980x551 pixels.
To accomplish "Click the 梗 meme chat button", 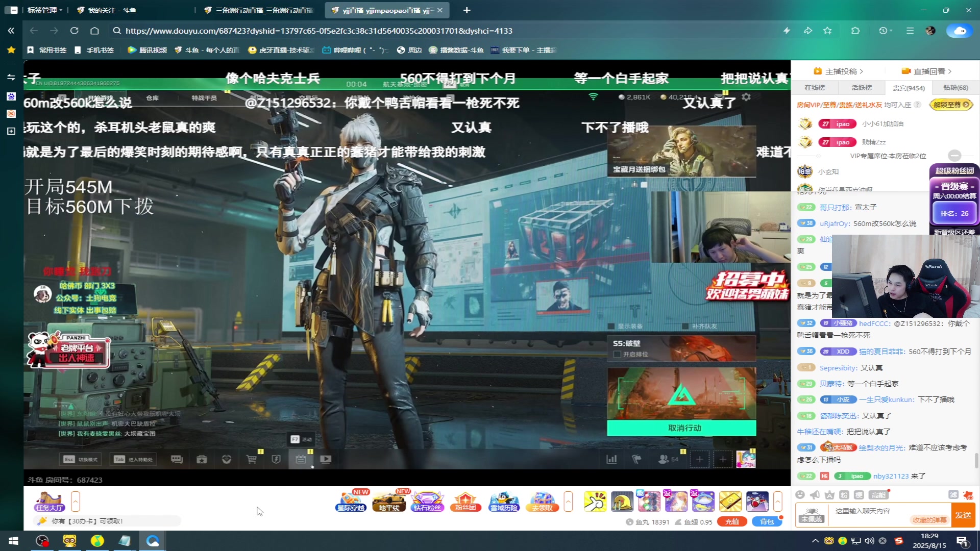I will (x=859, y=494).
